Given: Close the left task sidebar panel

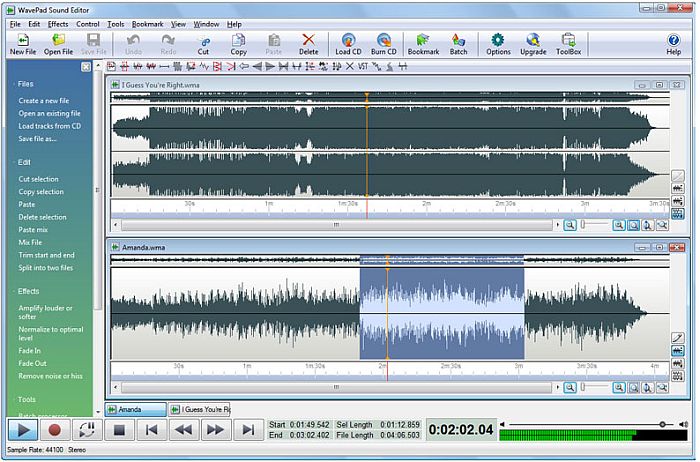Looking at the screenshot, I should (x=86, y=67).
